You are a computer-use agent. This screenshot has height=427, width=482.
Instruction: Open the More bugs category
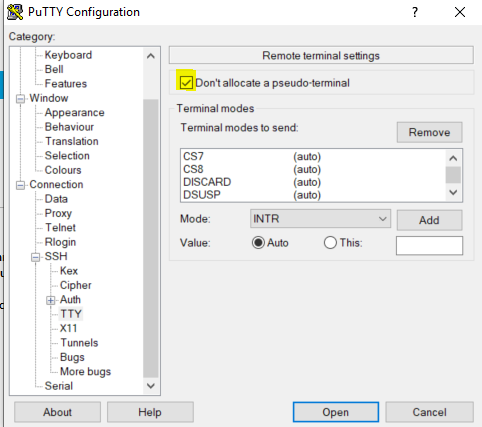[x=85, y=372]
